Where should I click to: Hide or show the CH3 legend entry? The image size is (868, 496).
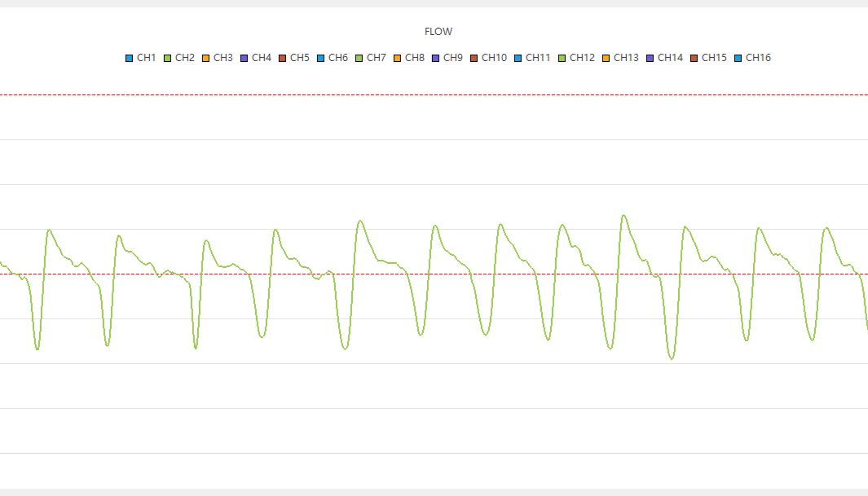click(x=218, y=58)
